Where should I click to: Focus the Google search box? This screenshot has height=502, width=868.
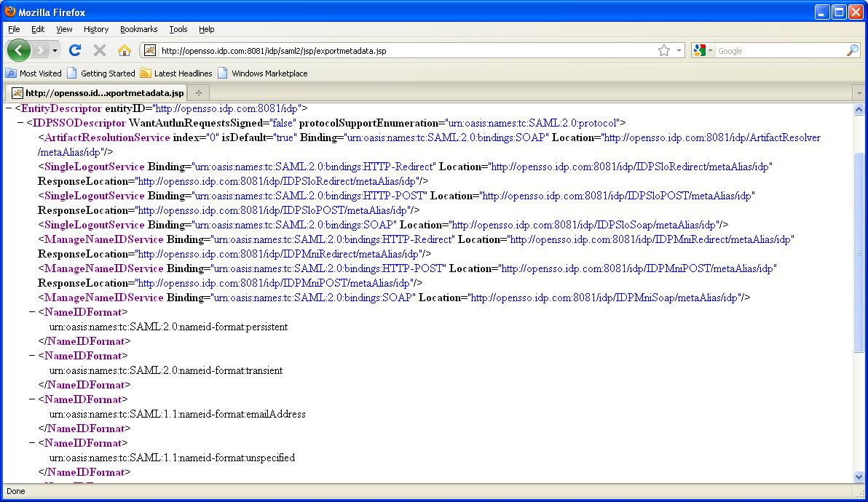point(779,51)
